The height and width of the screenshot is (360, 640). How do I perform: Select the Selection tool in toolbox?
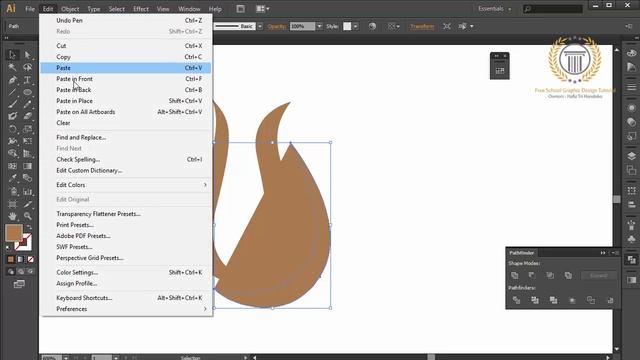coord(12,54)
